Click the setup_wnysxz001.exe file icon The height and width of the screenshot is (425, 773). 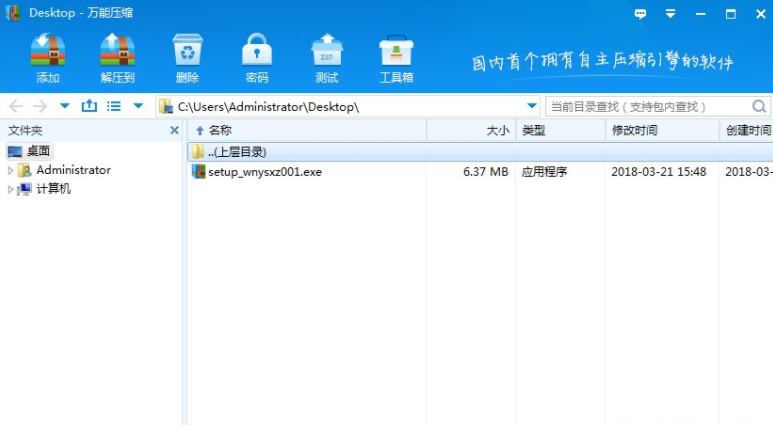pos(198,172)
